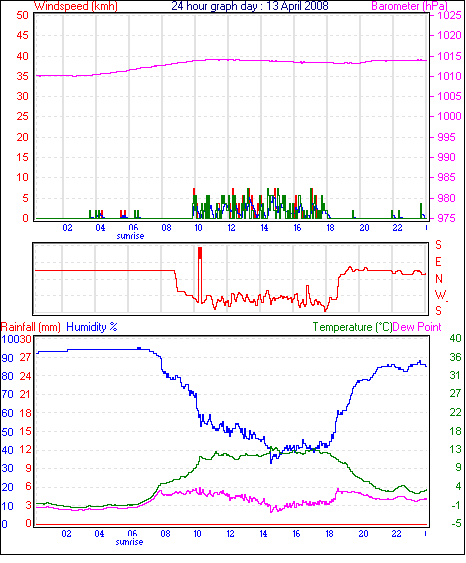Click the Rainfall (mm) legend label
This screenshot has width=466, height=563.
point(31,327)
